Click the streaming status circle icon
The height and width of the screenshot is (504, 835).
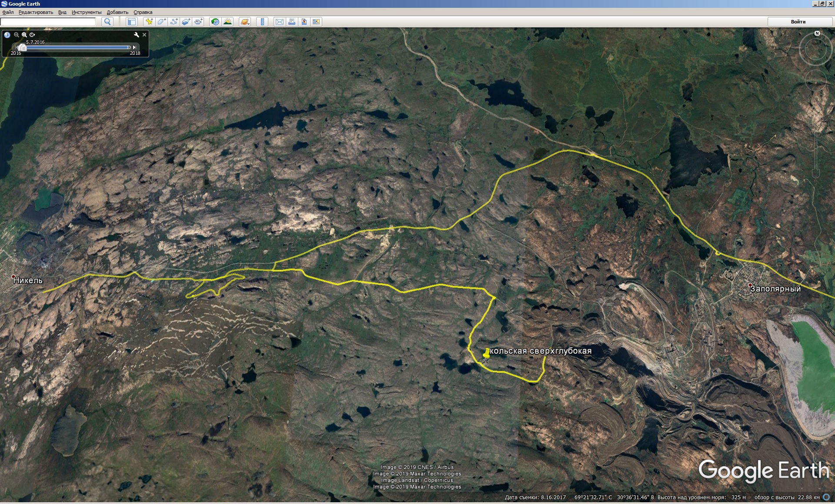(x=826, y=497)
